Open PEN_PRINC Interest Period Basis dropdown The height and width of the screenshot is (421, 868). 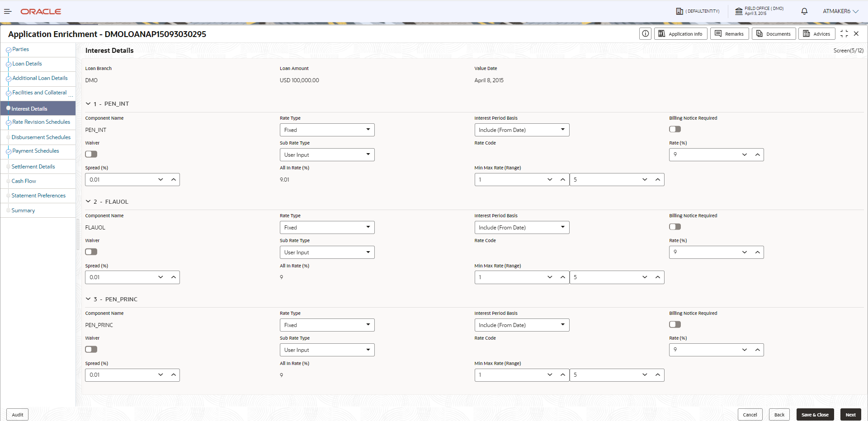[522, 325]
